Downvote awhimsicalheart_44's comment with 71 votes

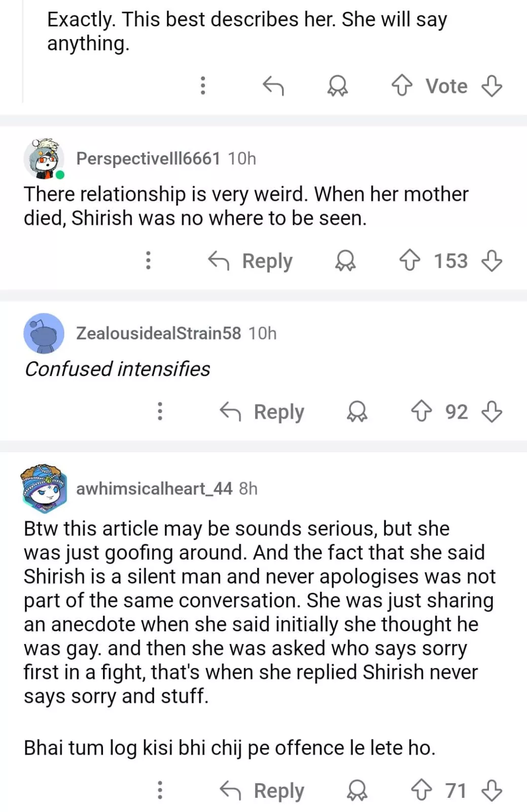[x=491, y=790]
